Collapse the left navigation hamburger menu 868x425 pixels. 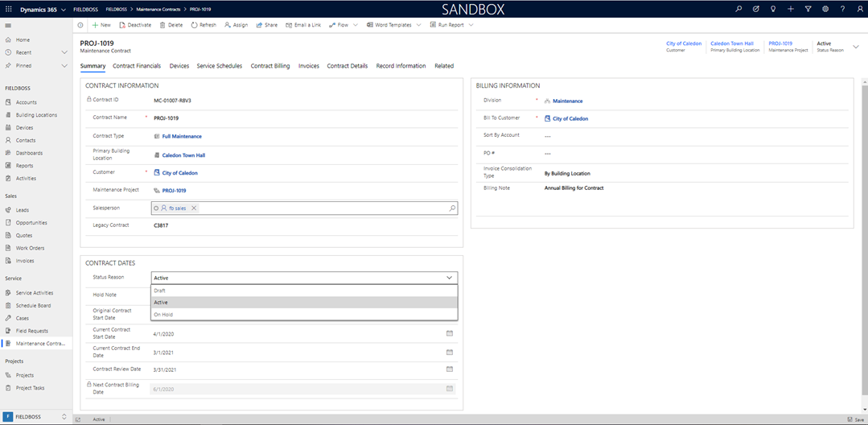click(8, 25)
